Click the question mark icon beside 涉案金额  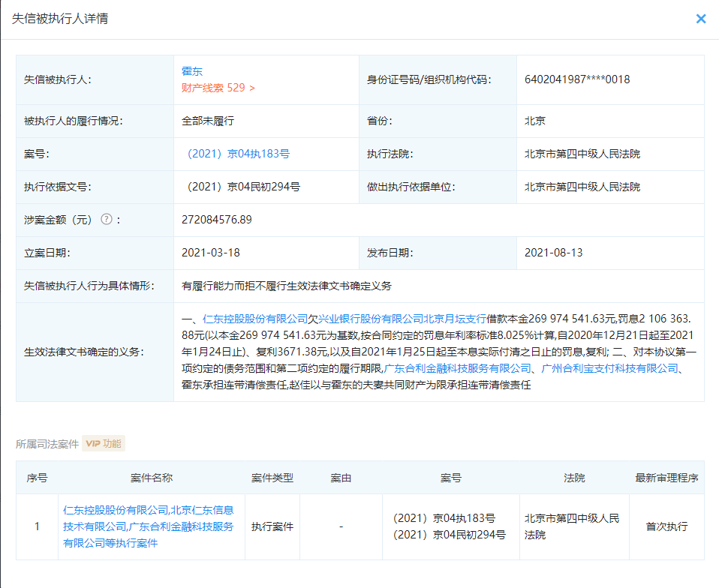(106, 220)
